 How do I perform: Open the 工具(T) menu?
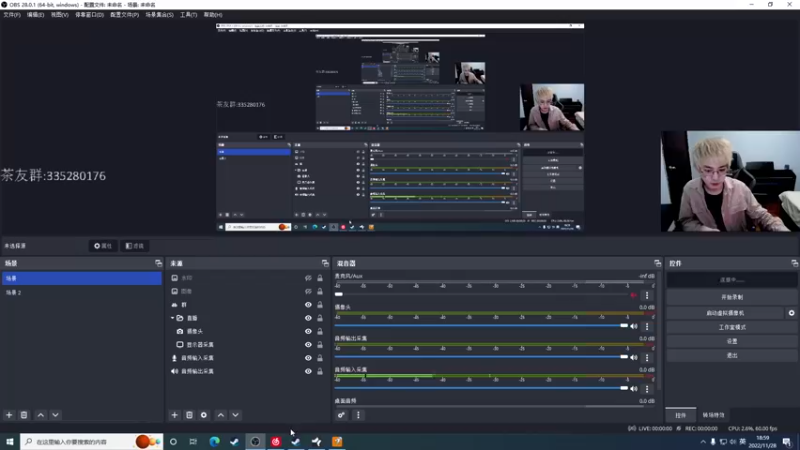(x=188, y=15)
